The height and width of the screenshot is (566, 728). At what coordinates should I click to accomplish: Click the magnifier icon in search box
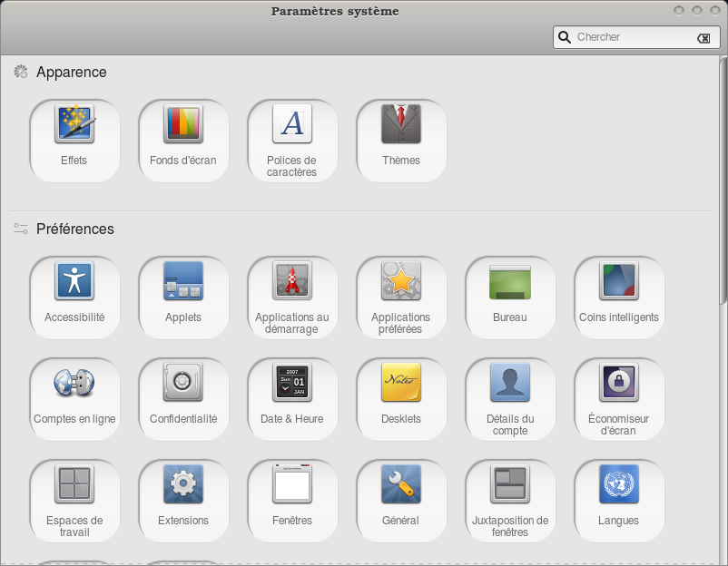click(564, 37)
